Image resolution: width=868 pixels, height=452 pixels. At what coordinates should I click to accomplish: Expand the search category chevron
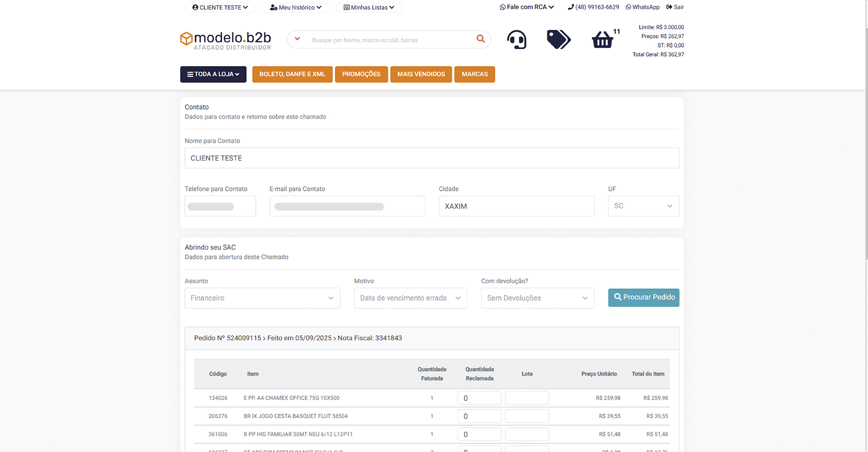tap(297, 39)
